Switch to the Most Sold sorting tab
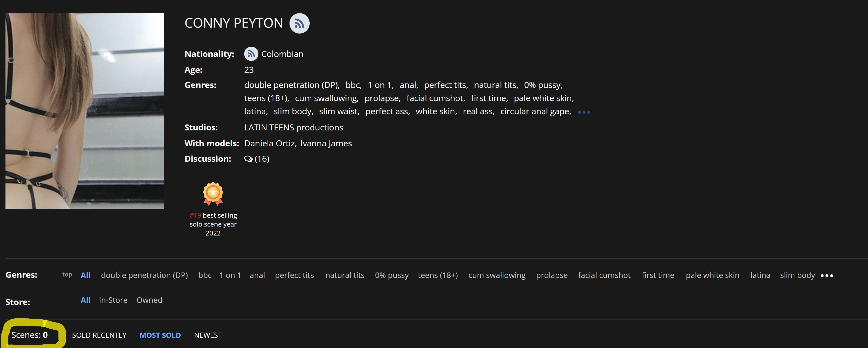Viewport: 868px width, 348px height. tap(160, 335)
